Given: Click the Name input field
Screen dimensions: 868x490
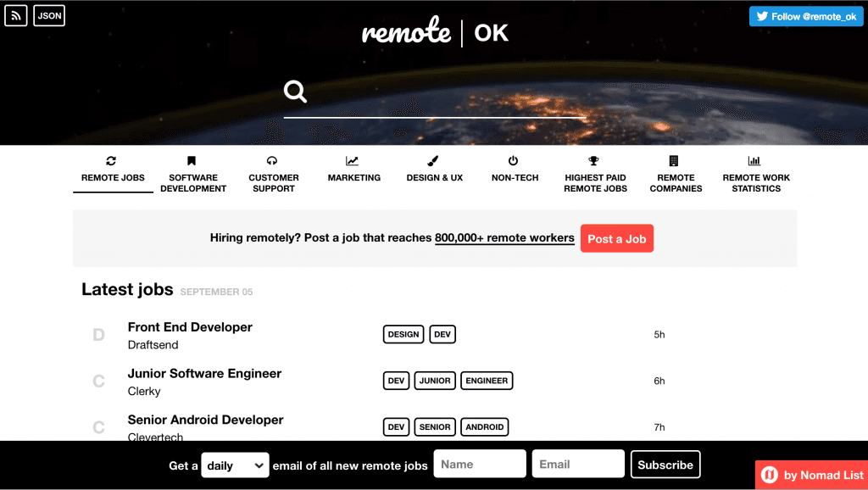Looking at the screenshot, I should click(480, 464).
